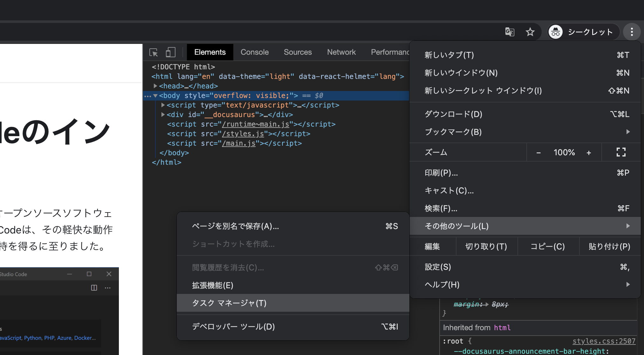Expand the head element in the DOM tree
The height and width of the screenshot is (355, 644).
(x=155, y=86)
